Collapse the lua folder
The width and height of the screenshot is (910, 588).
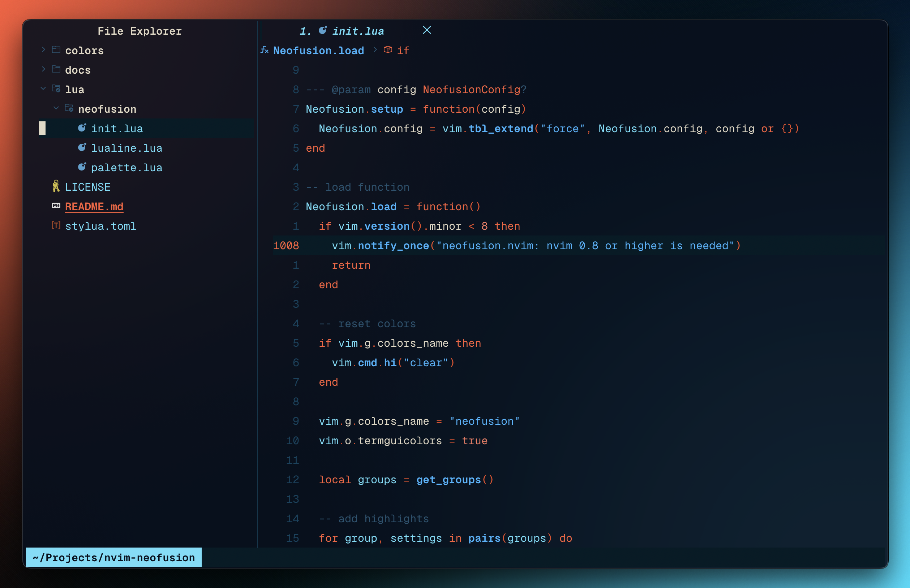(x=43, y=88)
